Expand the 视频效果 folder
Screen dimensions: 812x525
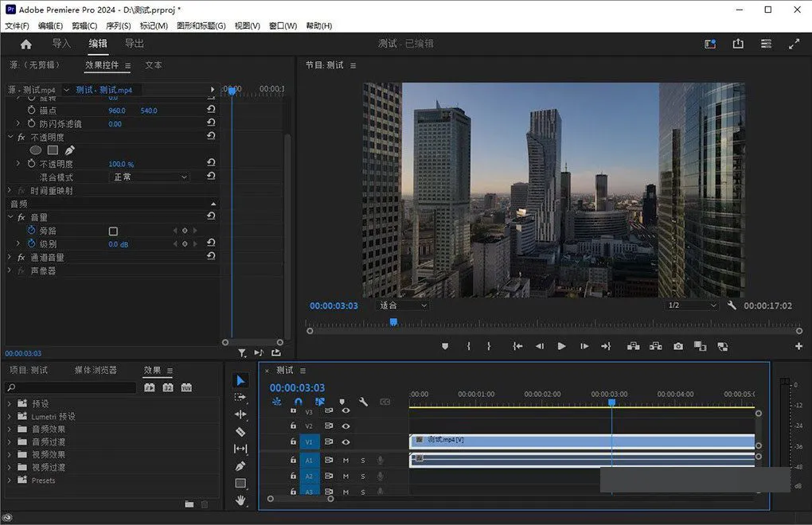point(10,454)
